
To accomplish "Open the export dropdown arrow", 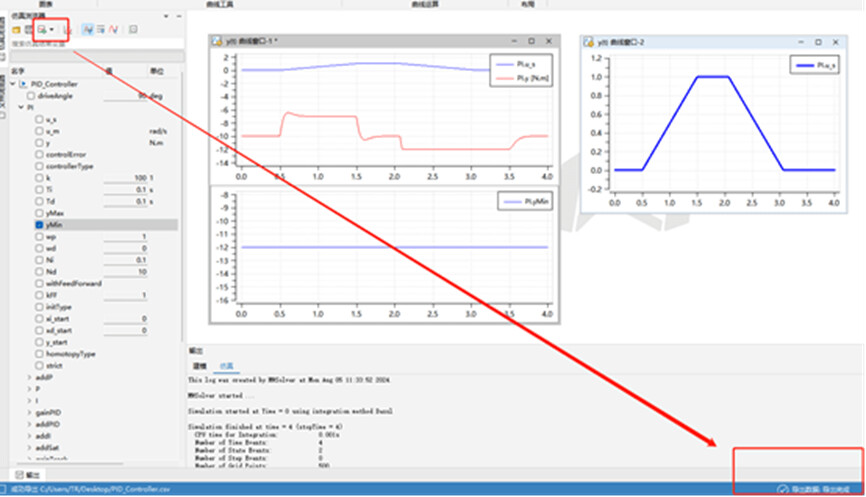I will (x=51, y=30).
